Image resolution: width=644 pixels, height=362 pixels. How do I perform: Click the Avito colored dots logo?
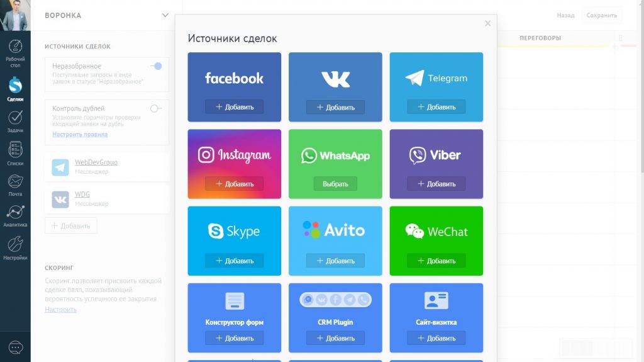[311, 230]
